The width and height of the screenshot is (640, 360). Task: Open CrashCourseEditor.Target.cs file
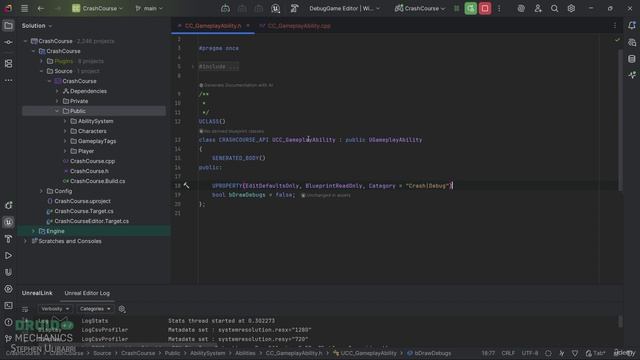[x=91, y=221]
